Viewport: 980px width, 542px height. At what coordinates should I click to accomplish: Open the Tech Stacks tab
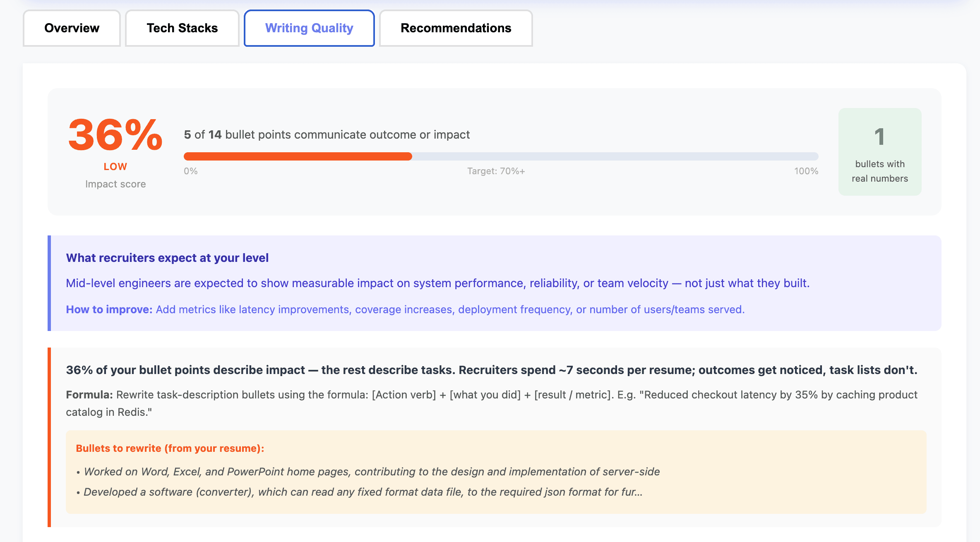click(182, 28)
